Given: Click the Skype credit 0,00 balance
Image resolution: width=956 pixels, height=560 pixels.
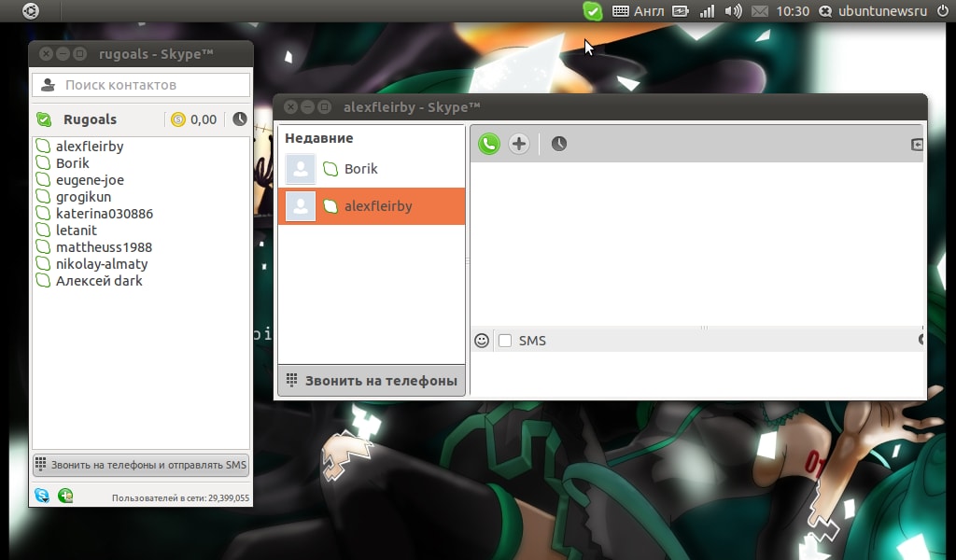Looking at the screenshot, I should 194,119.
